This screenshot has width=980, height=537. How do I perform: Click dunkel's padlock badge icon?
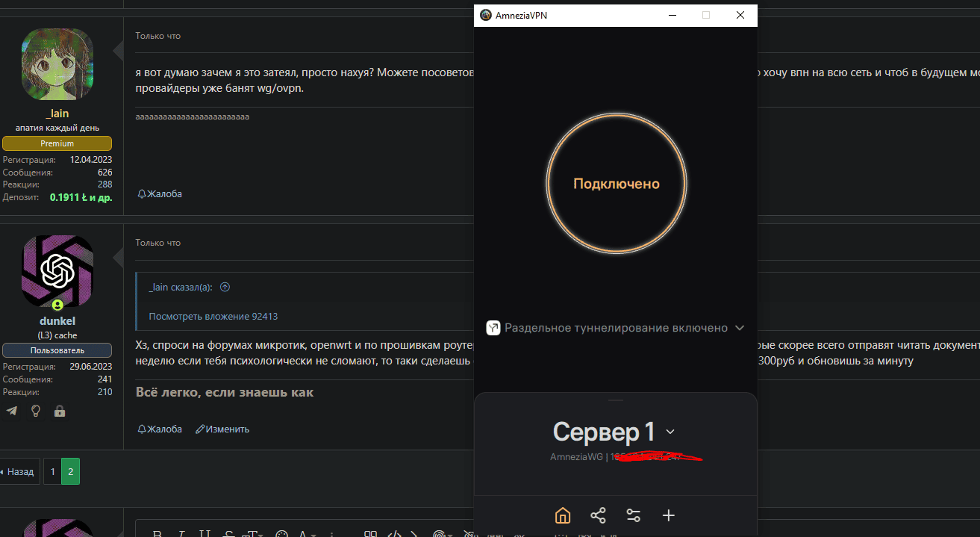pos(60,411)
